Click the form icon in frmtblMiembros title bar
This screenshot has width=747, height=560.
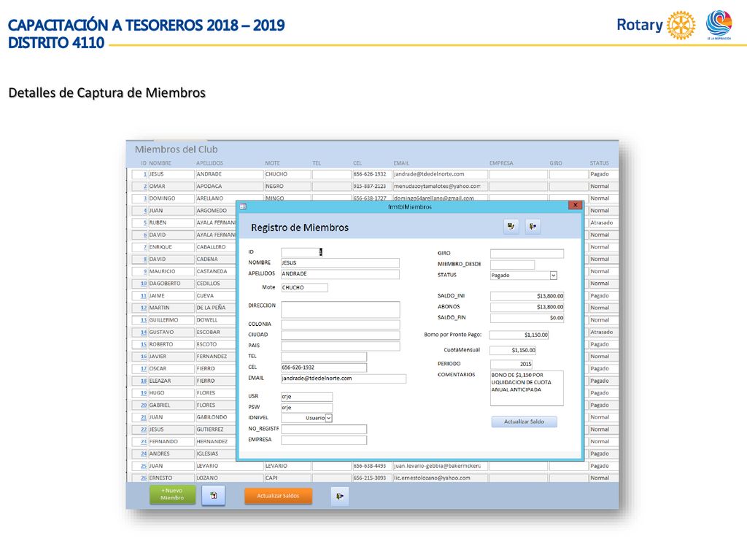click(243, 206)
